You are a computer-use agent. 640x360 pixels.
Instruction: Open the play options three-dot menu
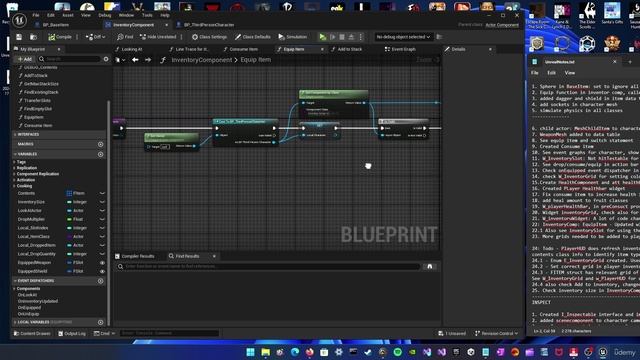(360, 37)
